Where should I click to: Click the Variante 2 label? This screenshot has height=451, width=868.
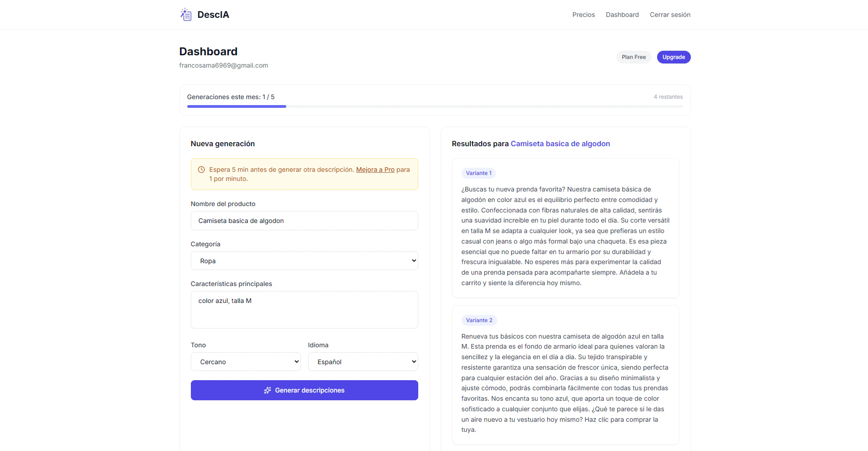(x=479, y=320)
